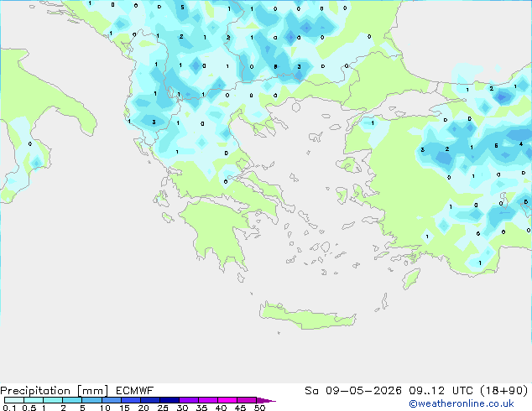The image size is (532, 411).
Task: Click the '(18+90)' forecast run text
Action: pyautogui.click(x=504, y=391)
